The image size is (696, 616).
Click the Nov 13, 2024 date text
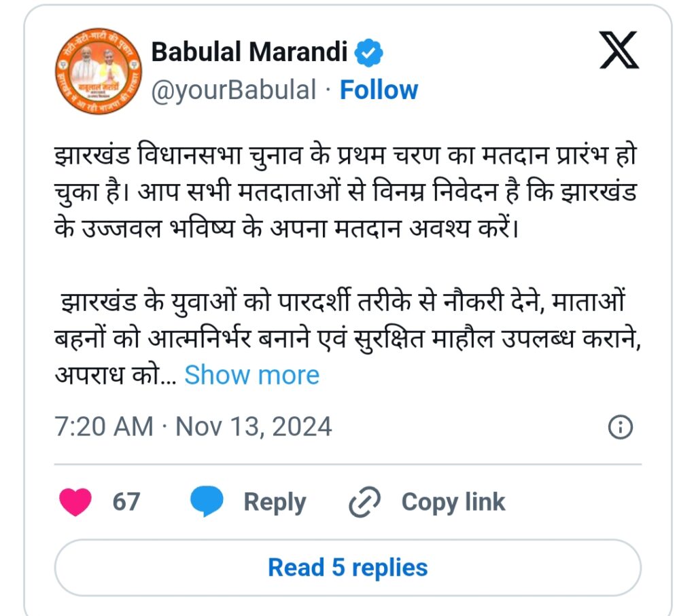coord(254,427)
